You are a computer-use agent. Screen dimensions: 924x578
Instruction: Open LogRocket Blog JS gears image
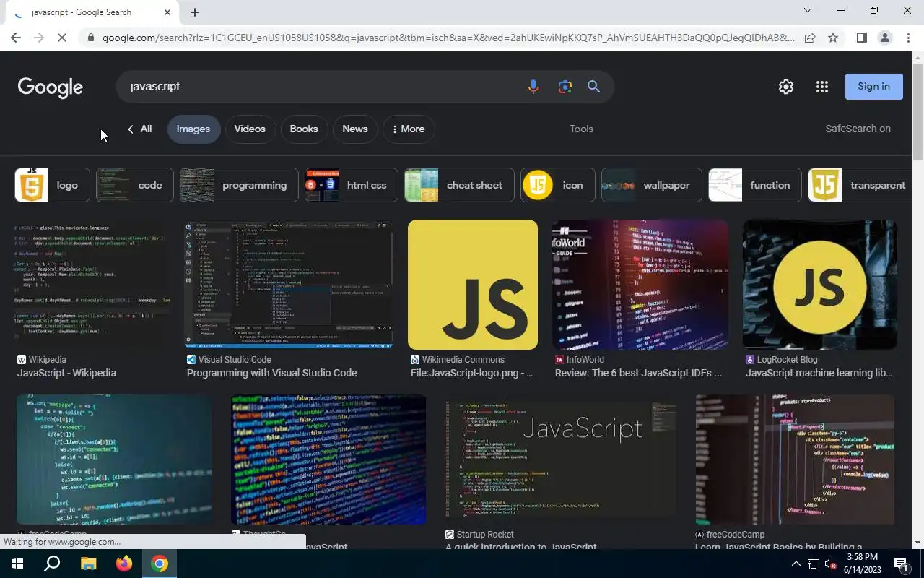click(x=820, y=285)
